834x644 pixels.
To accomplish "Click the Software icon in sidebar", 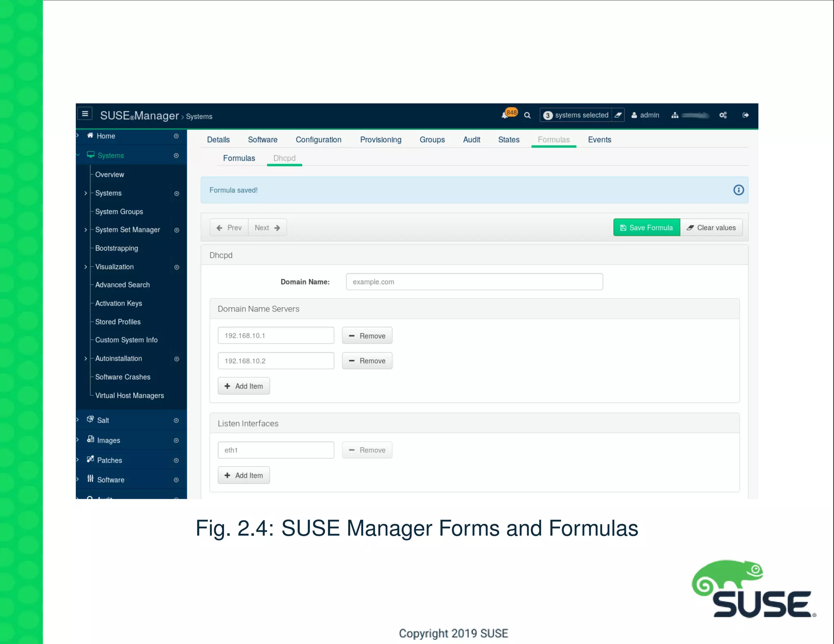I will pos(90,479).
